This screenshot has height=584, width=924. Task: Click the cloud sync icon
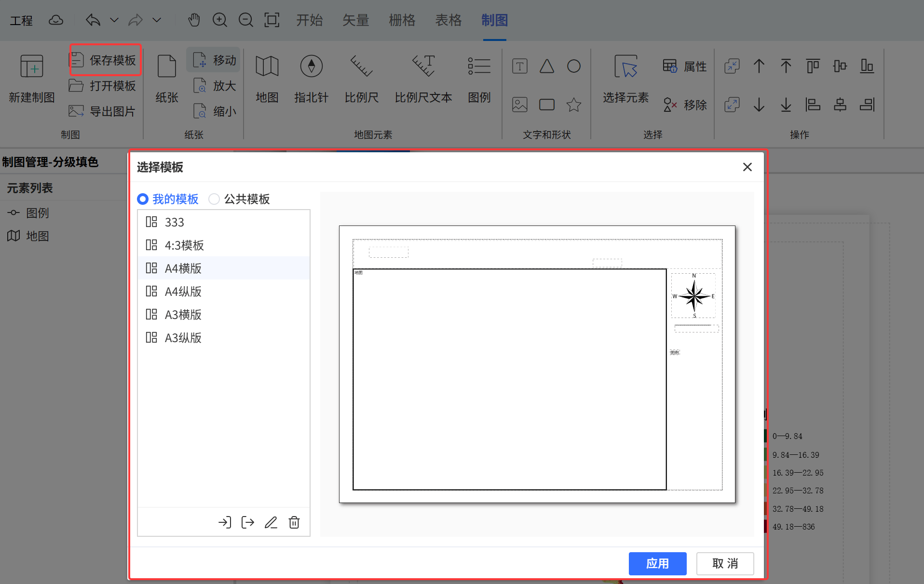(x=56, y=20)
